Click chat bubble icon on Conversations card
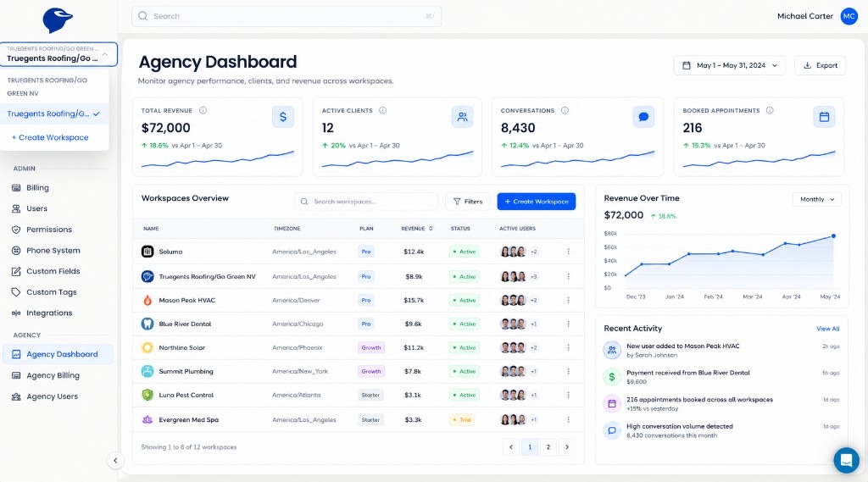The height and width of the screenshot is (482, 868). pyautogui.click(x=643, y=117)
